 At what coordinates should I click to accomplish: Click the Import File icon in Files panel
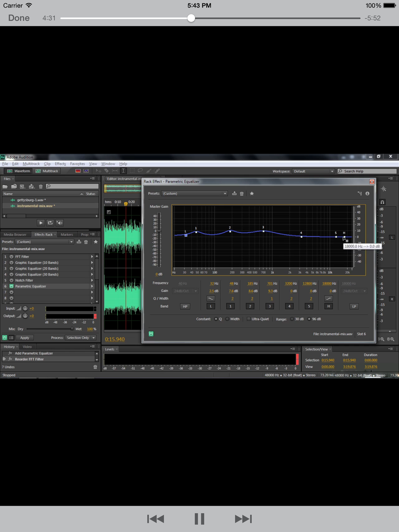point(14,187)
